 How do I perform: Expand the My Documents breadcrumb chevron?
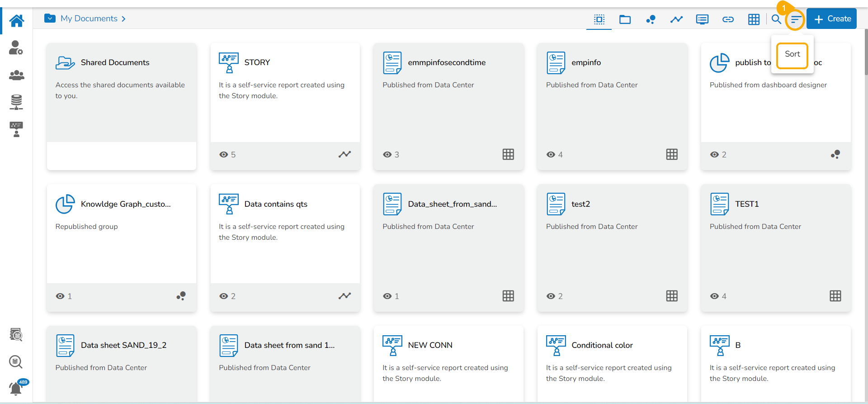pyautogui.click(x=123, y=19)
